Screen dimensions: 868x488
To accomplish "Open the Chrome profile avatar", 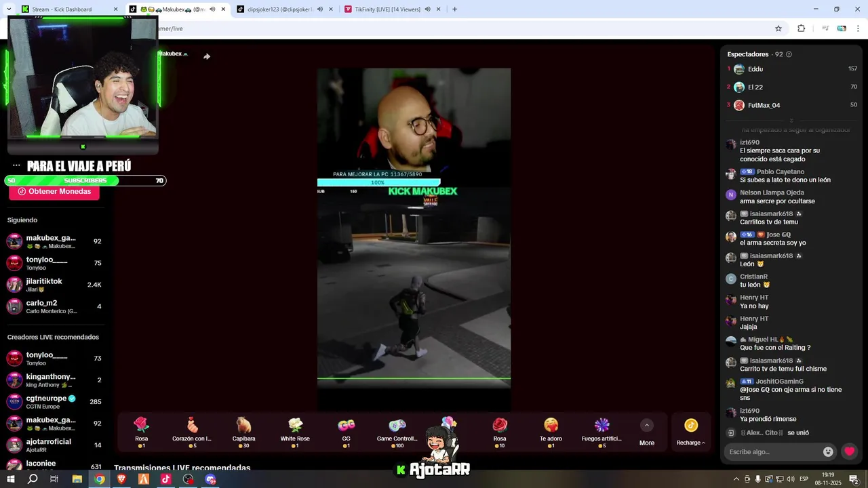I will point(842,28).
